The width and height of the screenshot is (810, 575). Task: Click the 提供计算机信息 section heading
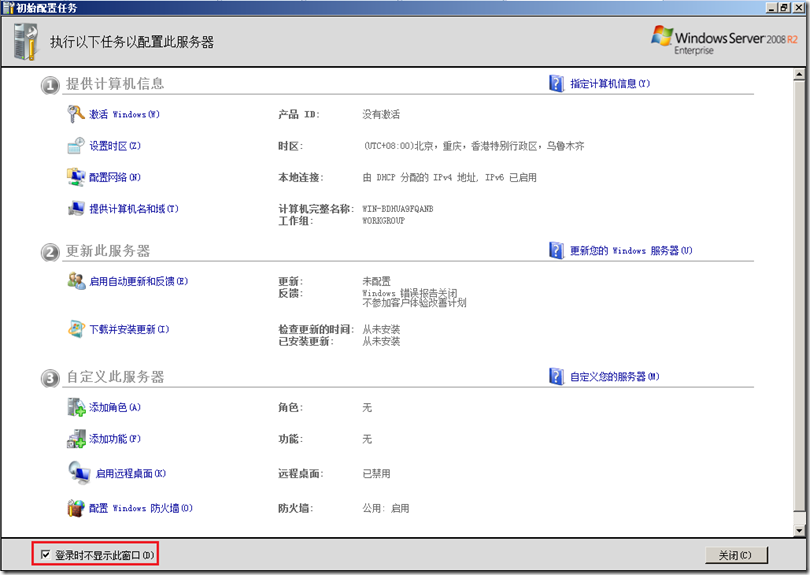pyautogui.click(x=115, y=84)
